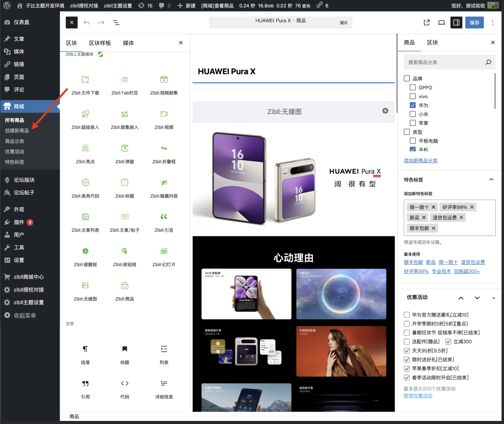Check the OPPO brand checkbox
This screenshot has width=504, height=424.
click(413, 88)
